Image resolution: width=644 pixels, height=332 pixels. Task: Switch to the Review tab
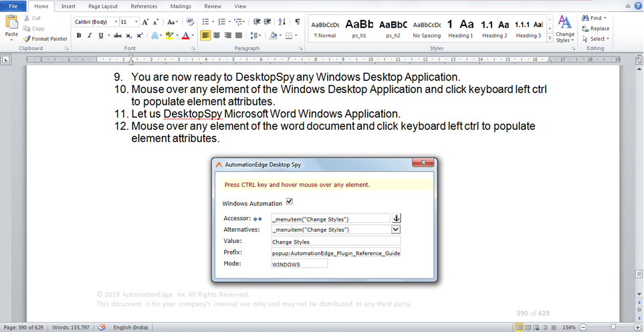(213, 6)
